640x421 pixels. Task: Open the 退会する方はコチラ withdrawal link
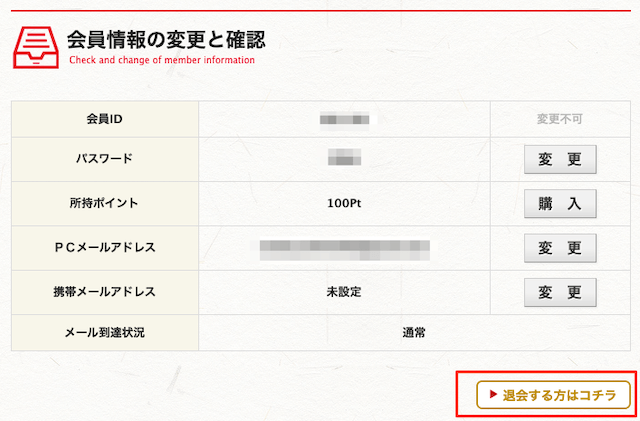(553, 395)
